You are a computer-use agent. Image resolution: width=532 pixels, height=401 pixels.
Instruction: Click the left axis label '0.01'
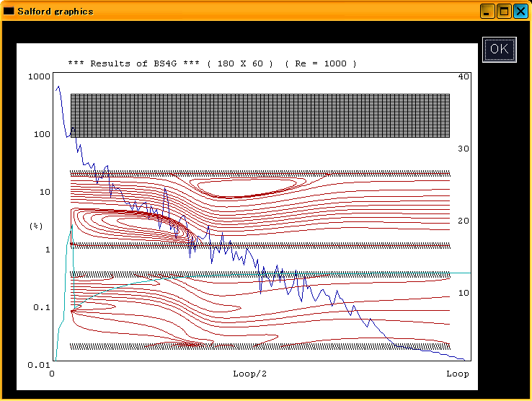[39, 365]
